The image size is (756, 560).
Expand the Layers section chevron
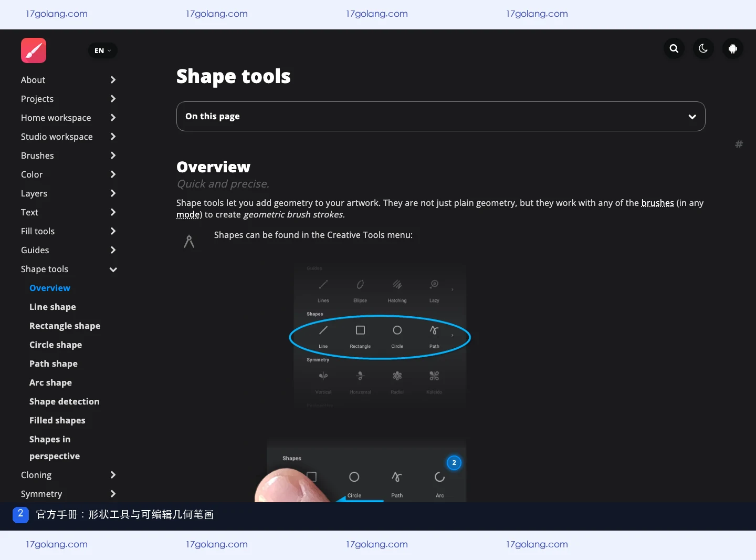pos(113,193)
